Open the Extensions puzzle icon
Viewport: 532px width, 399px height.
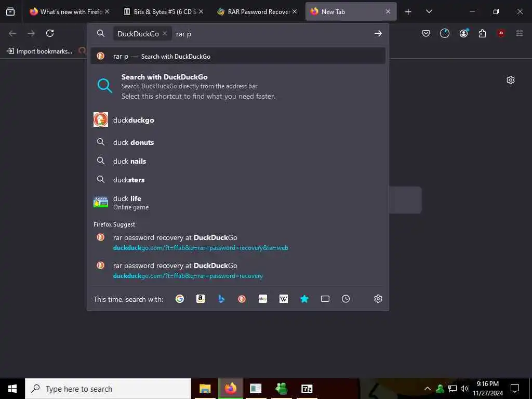tap(482, 33)
